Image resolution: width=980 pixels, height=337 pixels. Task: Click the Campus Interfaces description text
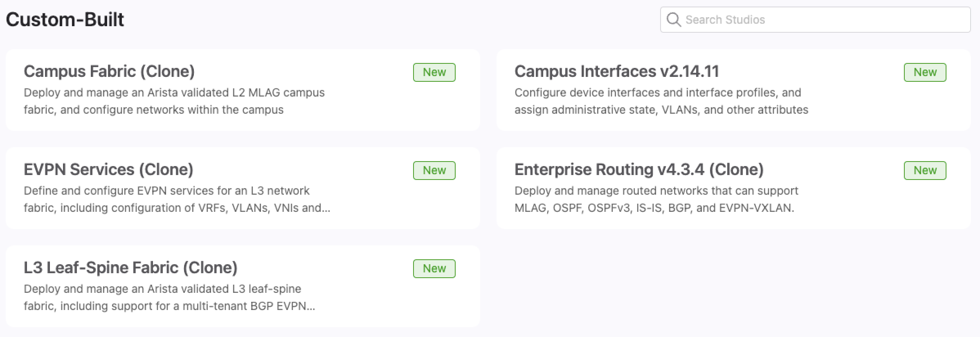click(661, 101)
